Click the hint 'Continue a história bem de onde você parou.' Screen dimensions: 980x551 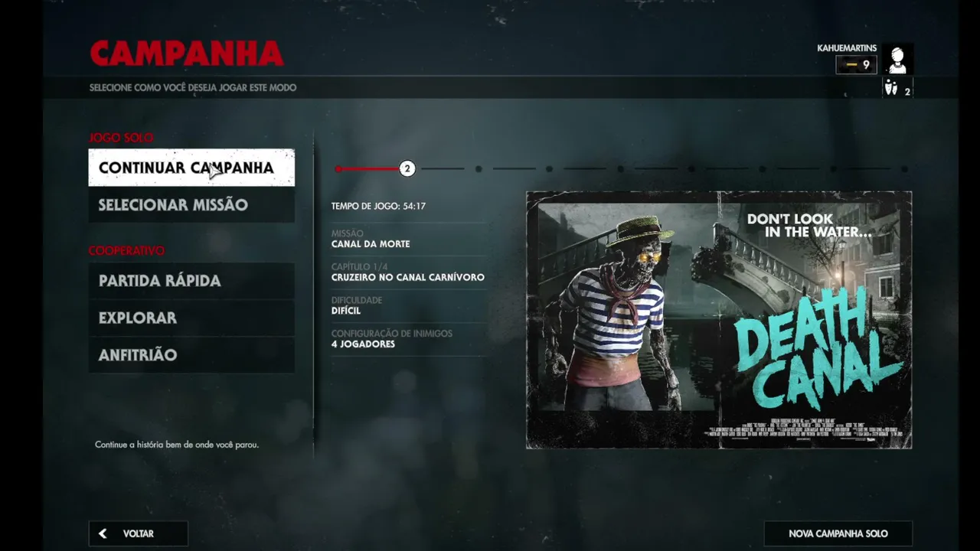tap(177, 445)
